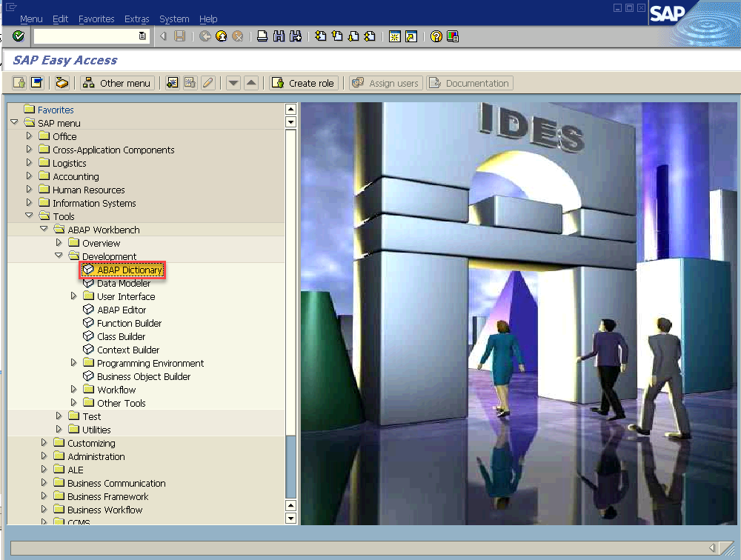741x560 pixels.
Task: Click the Assign users button
Action: tap(386, 83)
